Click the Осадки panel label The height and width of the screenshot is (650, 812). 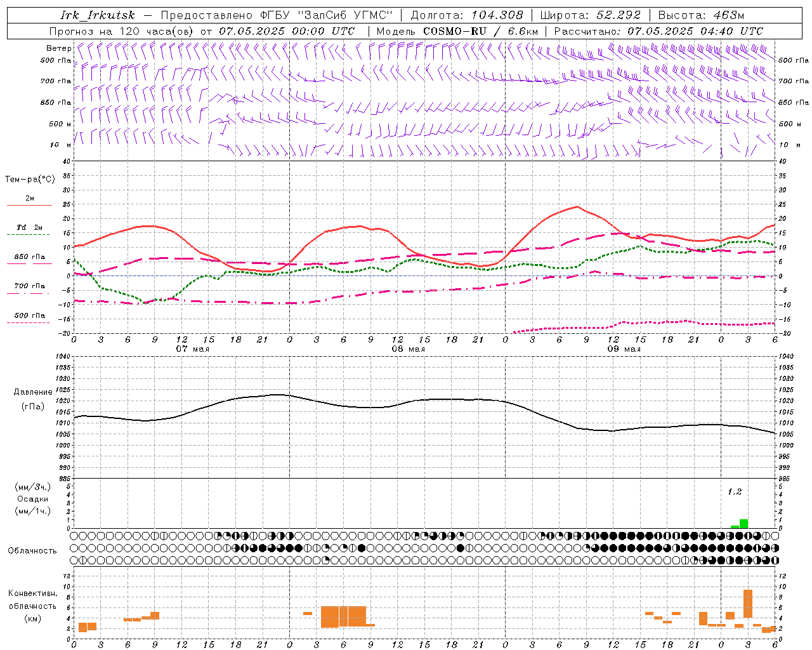pyautogui.click(x=33, y=499)
